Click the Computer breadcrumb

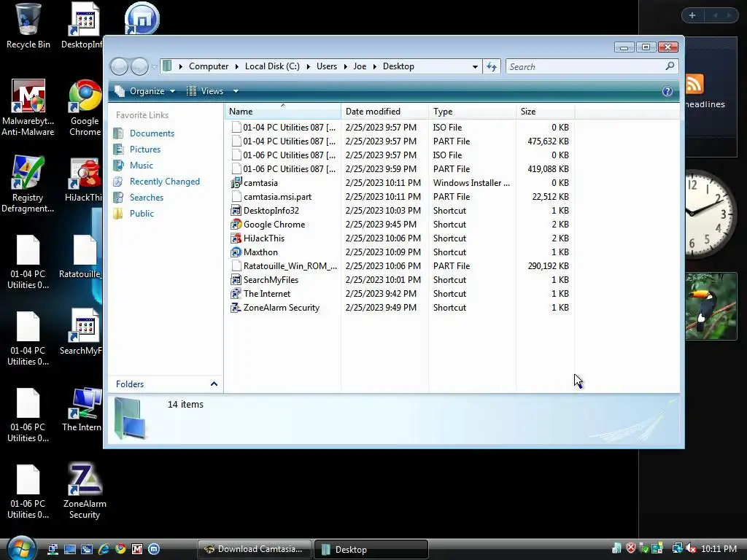click(208, 66)
